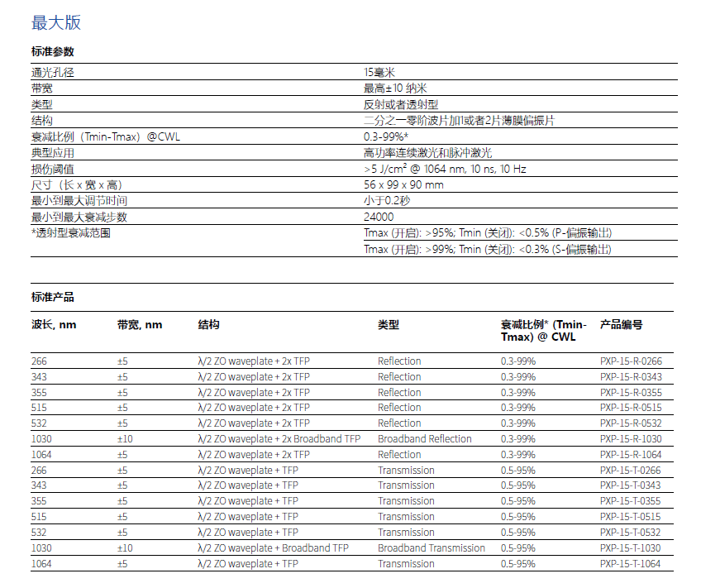Click product code PXP-15-T-0343
This screenshot has width=701, height=588.
[x=631, y=485]
